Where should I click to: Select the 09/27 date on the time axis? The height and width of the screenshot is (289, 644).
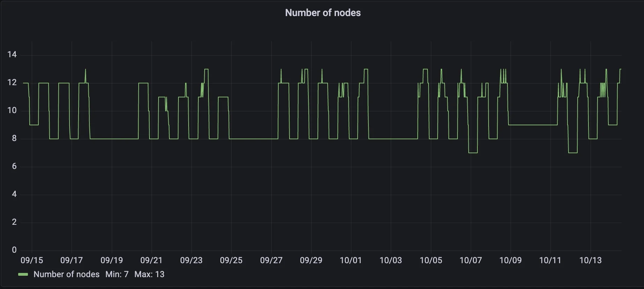[271, 260]
